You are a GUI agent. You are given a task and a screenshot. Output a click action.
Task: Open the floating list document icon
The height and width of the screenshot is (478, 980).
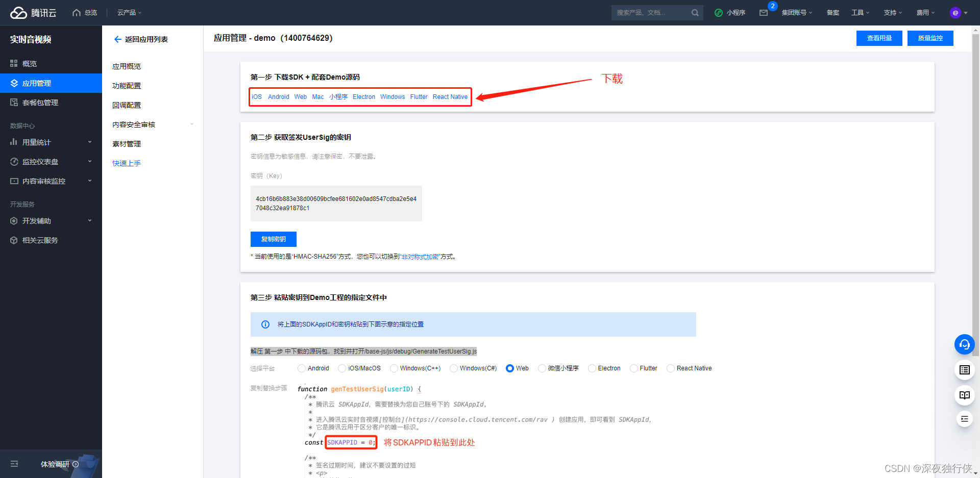(x=964, y=370)
